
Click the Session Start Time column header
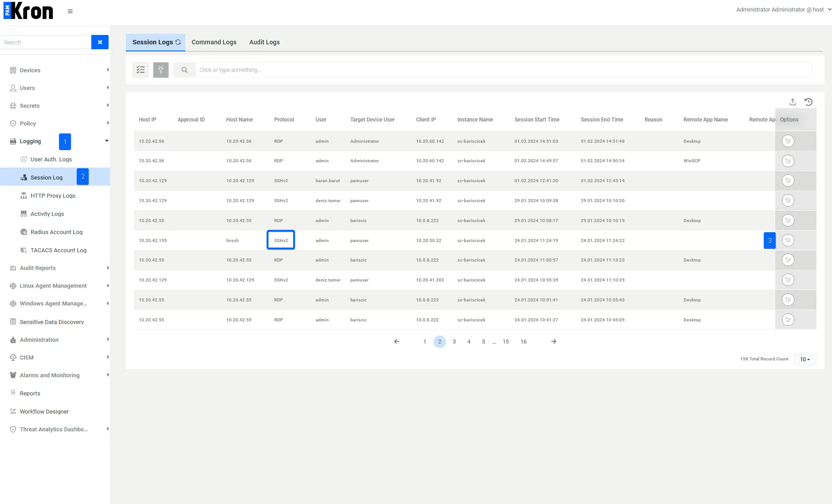[x=537, y=120]
